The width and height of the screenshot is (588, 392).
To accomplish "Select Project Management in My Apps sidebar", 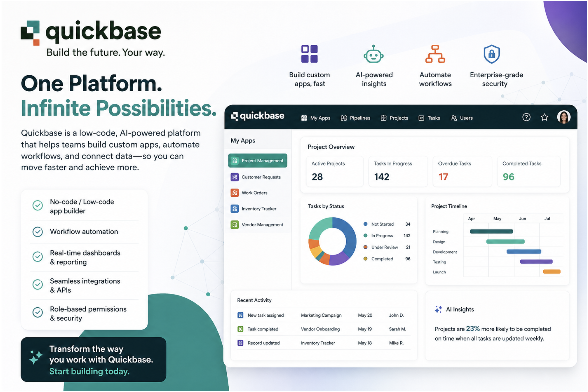I will 257,161.
